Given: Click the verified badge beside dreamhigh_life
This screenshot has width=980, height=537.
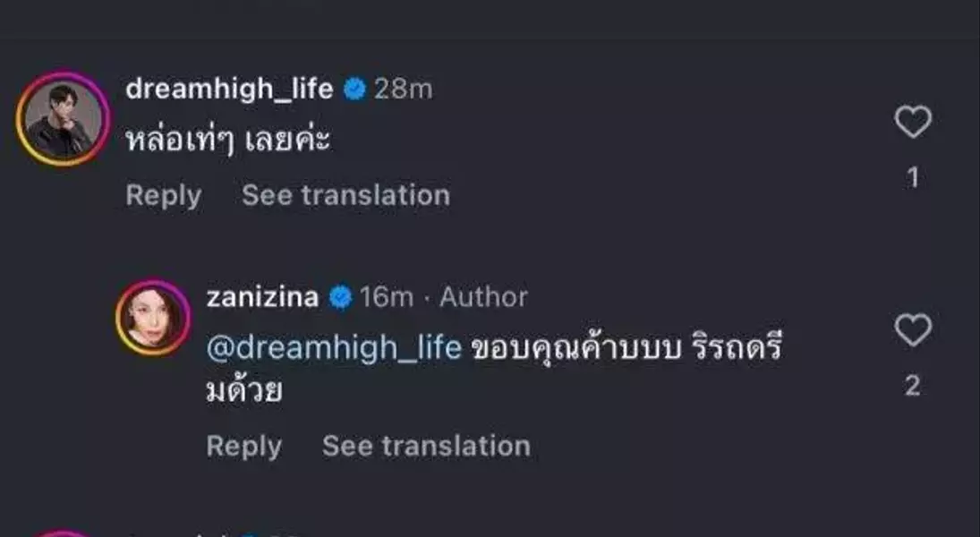Looking at the screenshot, I should (354, 89).
